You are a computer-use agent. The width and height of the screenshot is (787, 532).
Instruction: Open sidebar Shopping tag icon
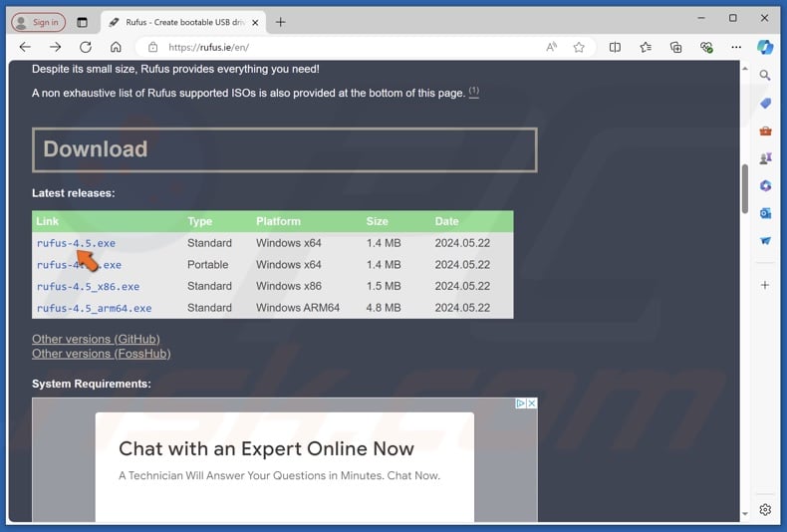pos(765,103)
